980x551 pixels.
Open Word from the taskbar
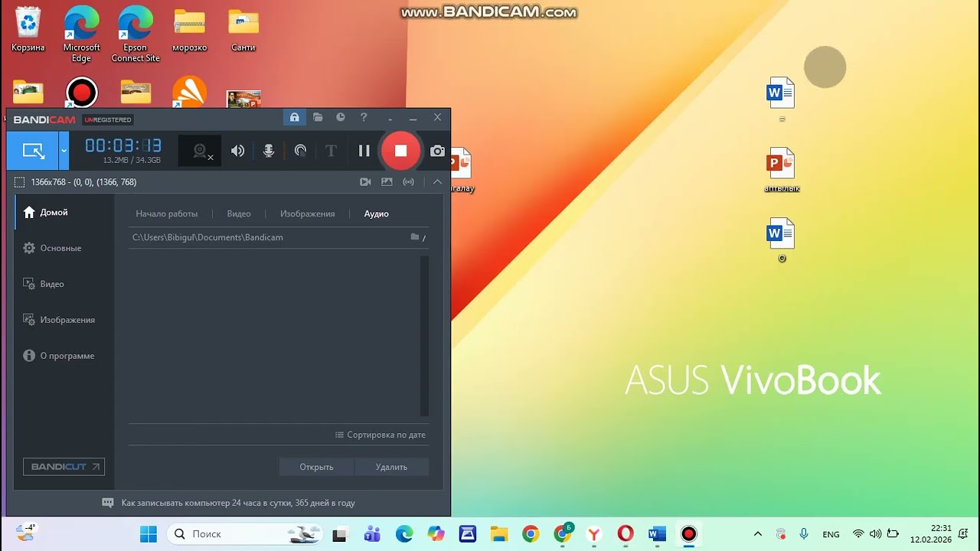pos(657,533)
